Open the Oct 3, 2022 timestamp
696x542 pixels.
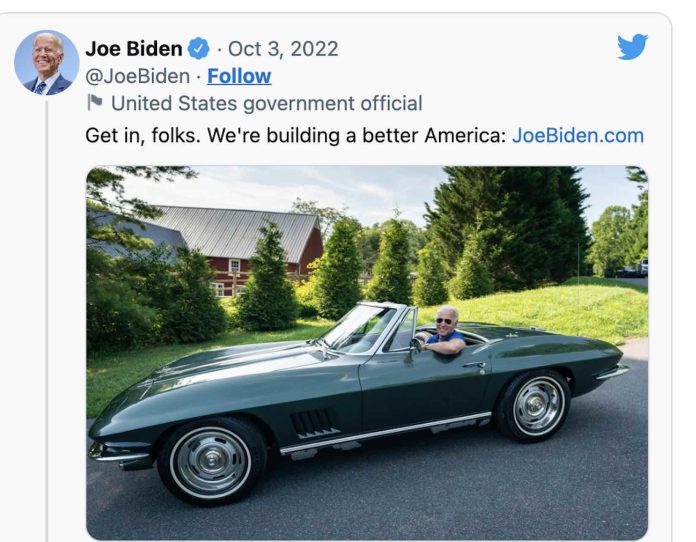click(x=283, y=49)
